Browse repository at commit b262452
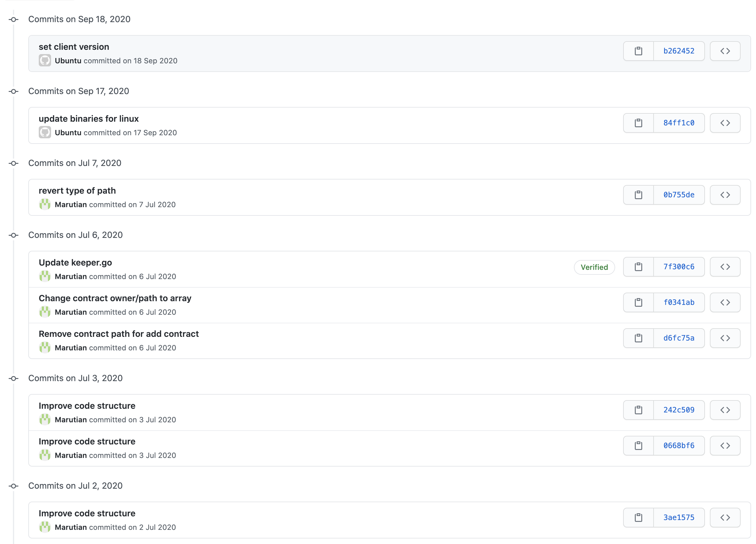This screenshot has height=544, width=756. [x=725, y=51]
